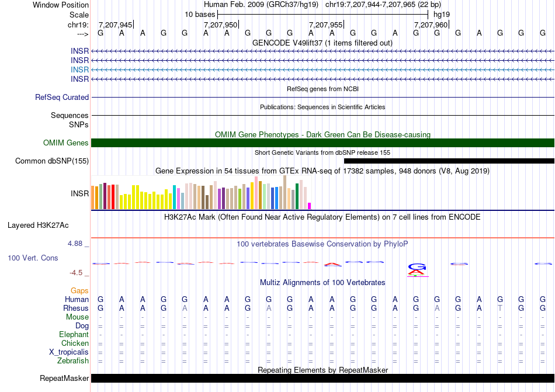This screenshot has width=555, height=392.
Task: Click the Rhesus species label
Action: pyautogui.click(x=76, y=308)
